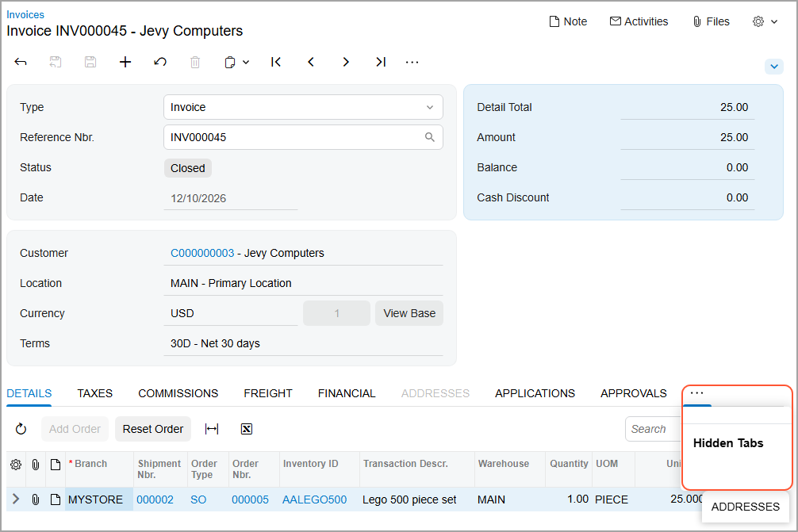Go to the previous record
The width and height of the screenshot is (798, 532).
click(311, 62)
